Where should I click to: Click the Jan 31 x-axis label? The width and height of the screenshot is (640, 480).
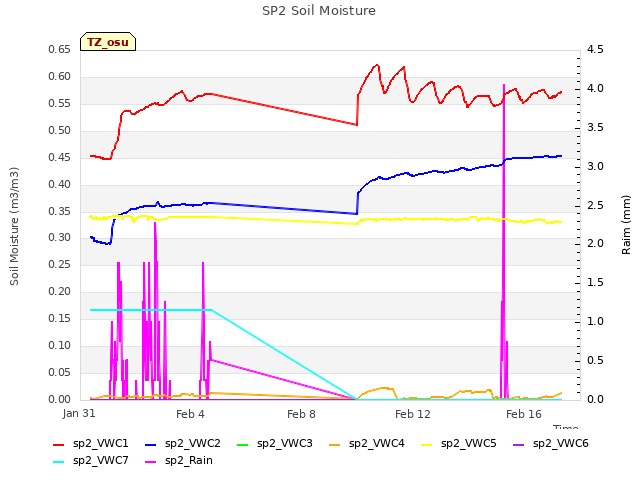click(79, 414)
